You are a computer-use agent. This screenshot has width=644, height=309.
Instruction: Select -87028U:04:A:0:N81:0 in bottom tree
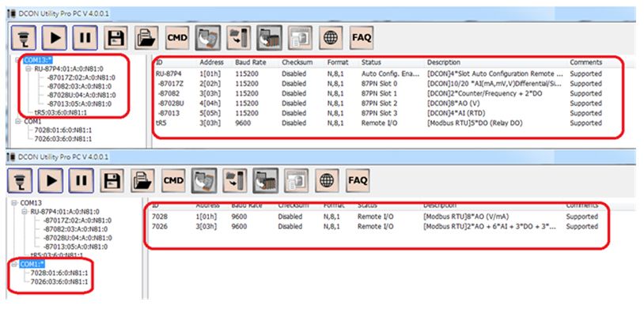78,238
